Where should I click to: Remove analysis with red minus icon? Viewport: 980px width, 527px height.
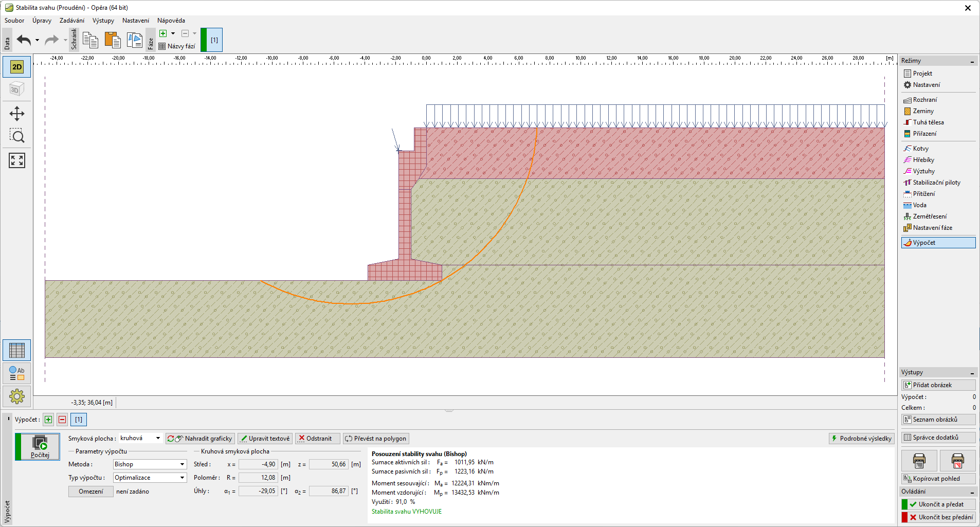point(62,420)
